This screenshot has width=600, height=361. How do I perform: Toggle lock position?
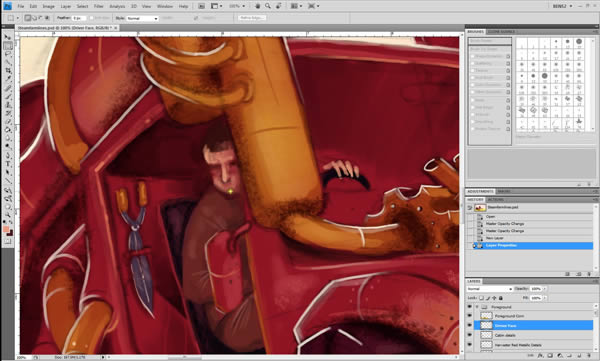pos(494,298)
